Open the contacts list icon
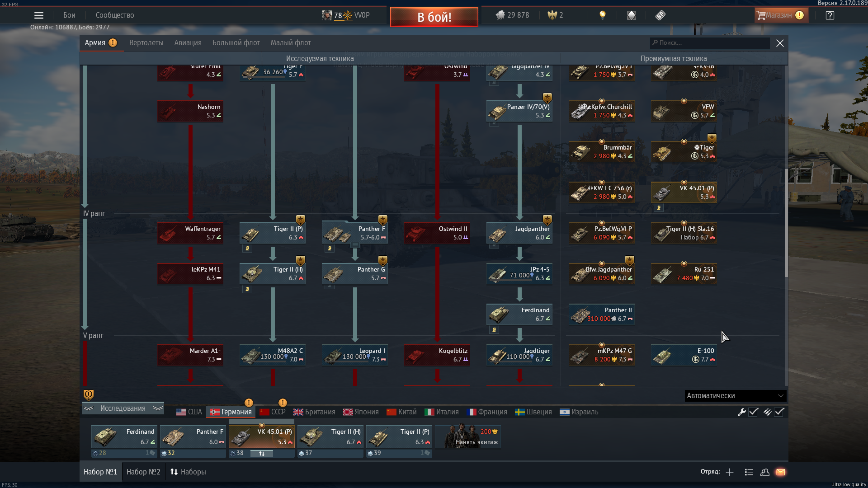This screenshot has width=868, height=488. coord(749,472)
